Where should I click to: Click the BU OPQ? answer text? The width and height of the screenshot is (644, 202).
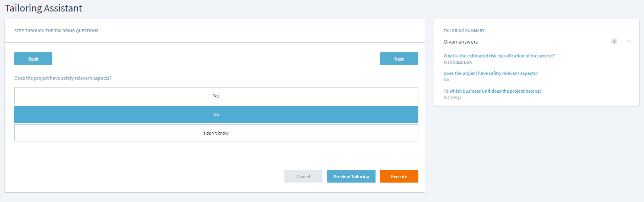pyautogui.click(x=452, y=97)
